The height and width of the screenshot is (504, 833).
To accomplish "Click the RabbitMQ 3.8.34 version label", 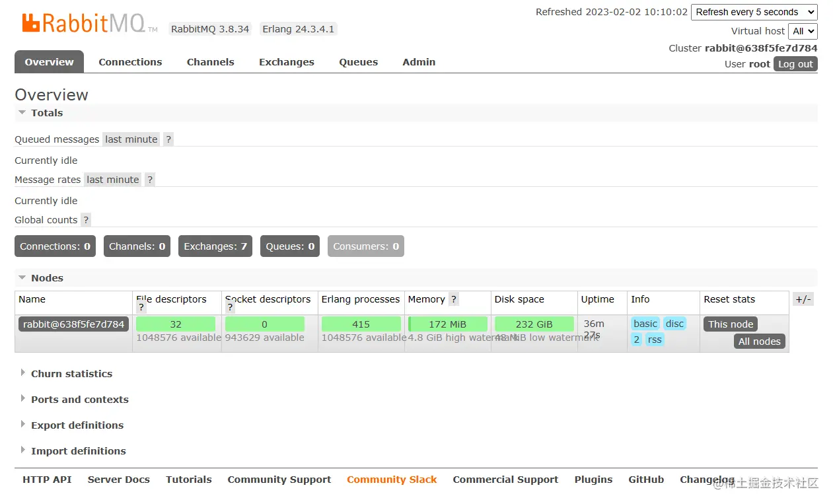I will point(210,29).
